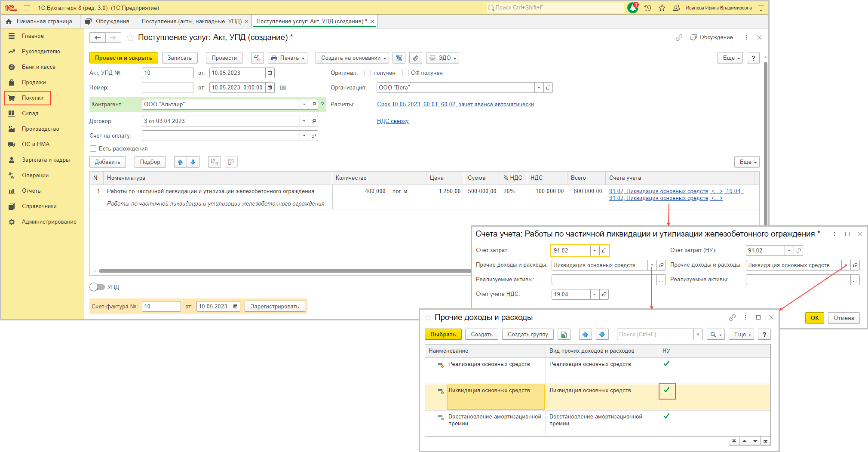Image resolution: width=868 pixels, height=452 pixels.
Task: Switch to Начальная страница tab
Action: [x=40, y=22]
